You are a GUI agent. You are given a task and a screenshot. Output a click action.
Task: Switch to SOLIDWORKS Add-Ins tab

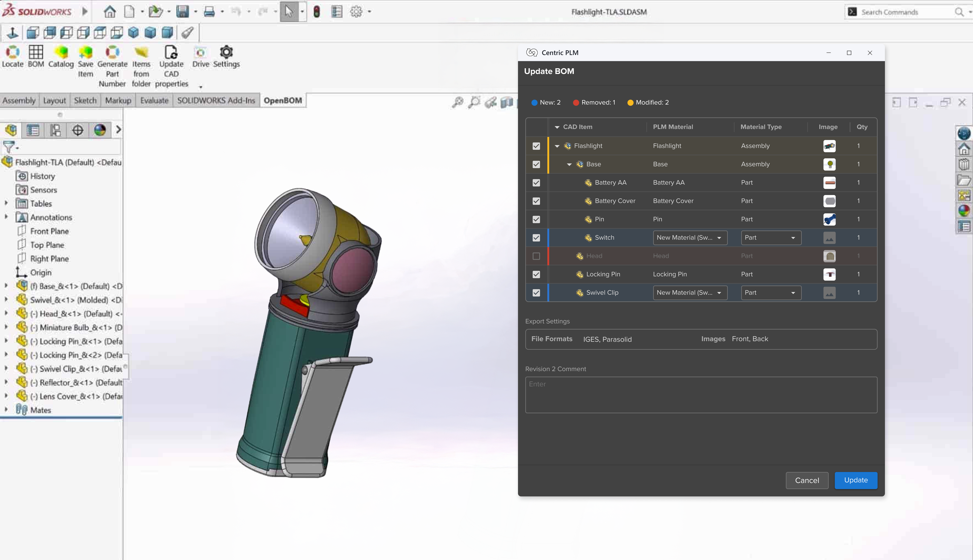(x=216, y=100)
